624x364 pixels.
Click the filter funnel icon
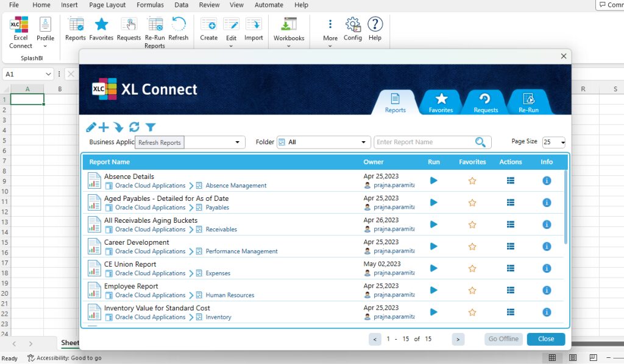pos(151,127)
